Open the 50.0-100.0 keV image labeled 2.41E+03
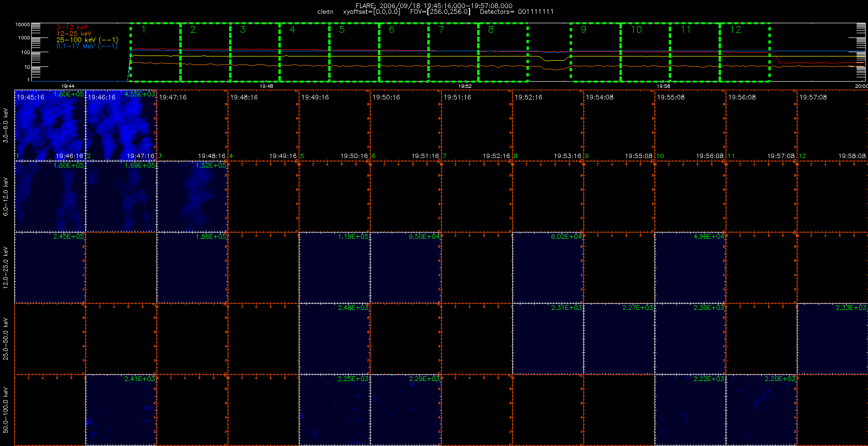This screenshot has width=868, height=446. click(121, 409)
